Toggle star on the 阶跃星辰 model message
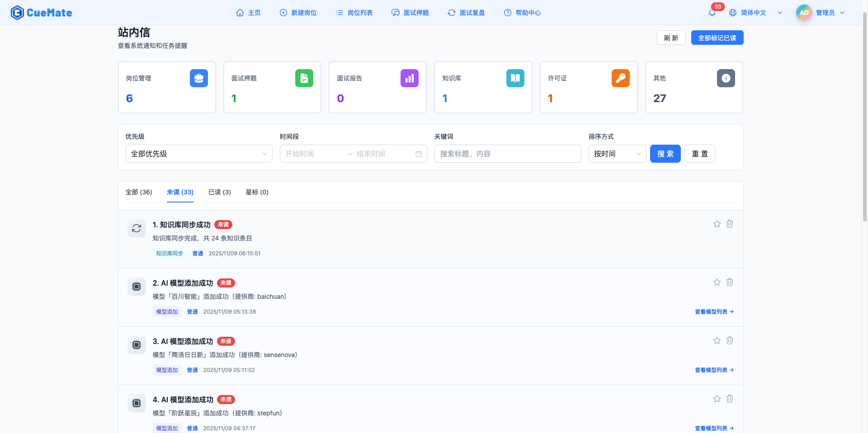The width and height of the screenshot is (868, 433). coord(717,399)
